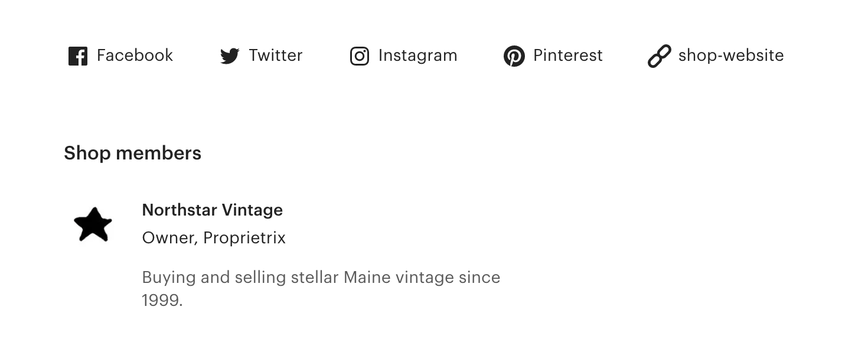Screen dimensions: 868x352
Task: Click the chain link icon
Action: pyautogui.click(x=659, y=56)
